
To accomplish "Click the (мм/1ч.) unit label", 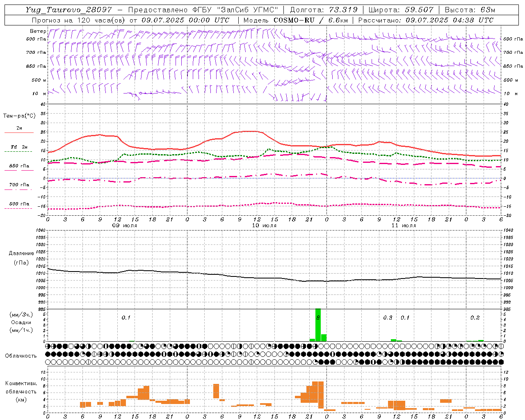I will coord(21,330).
